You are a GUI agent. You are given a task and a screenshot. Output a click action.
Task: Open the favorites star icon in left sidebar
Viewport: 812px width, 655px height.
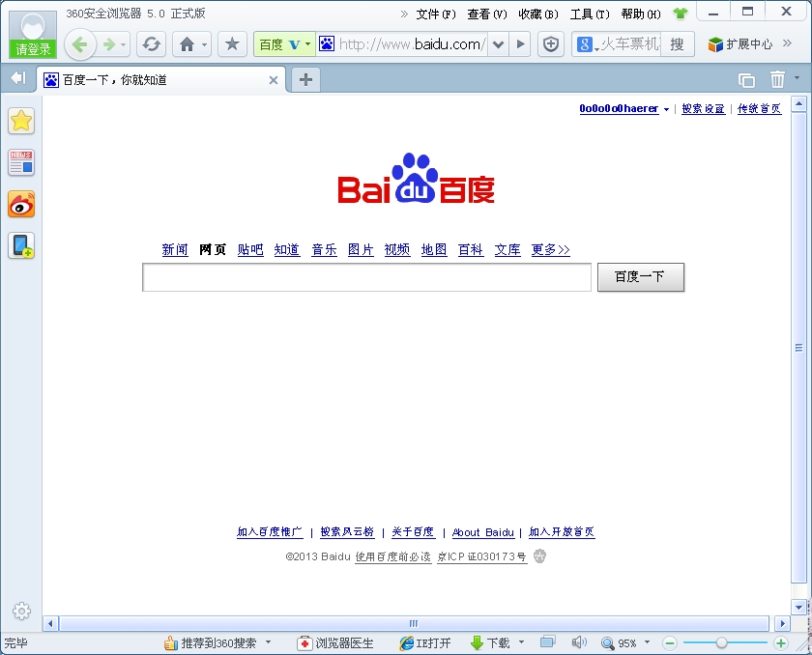pos(21,120)
